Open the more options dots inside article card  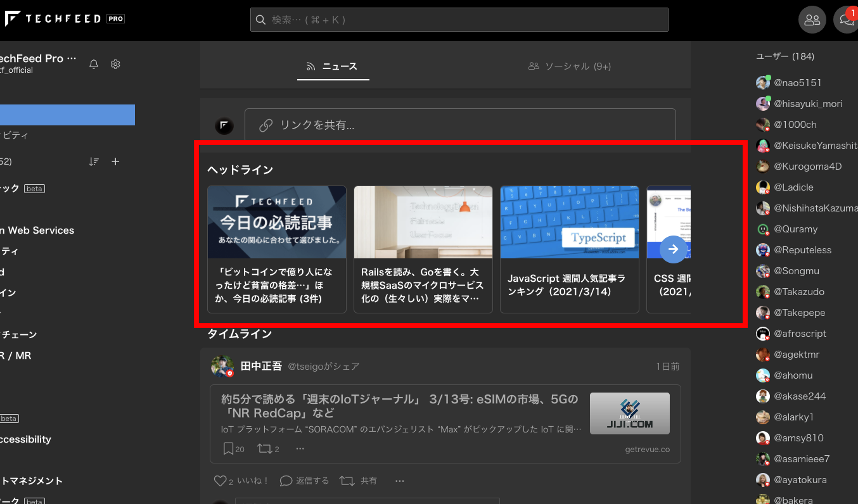300,448
